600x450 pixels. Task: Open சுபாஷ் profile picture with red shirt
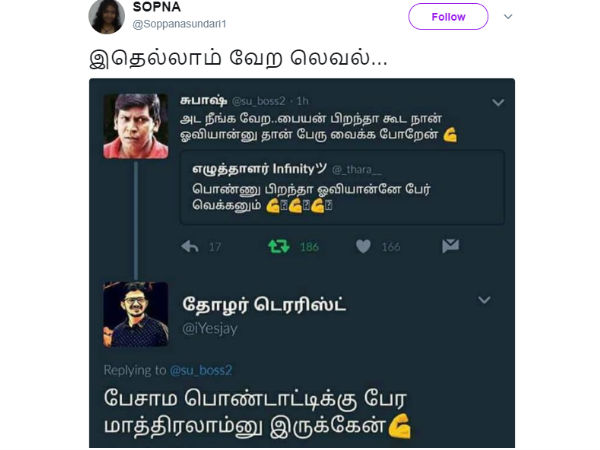point(135,126)
